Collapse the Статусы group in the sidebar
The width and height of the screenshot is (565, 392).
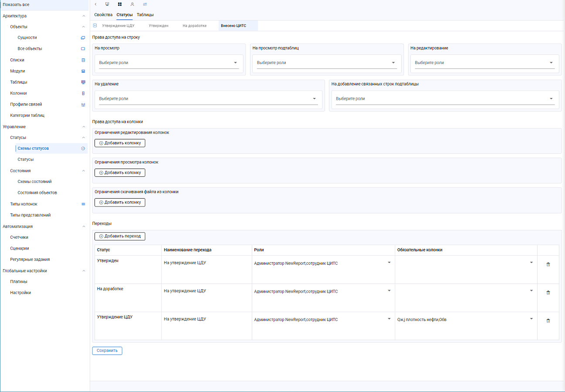pyautogui.click(x=84, y=138)
